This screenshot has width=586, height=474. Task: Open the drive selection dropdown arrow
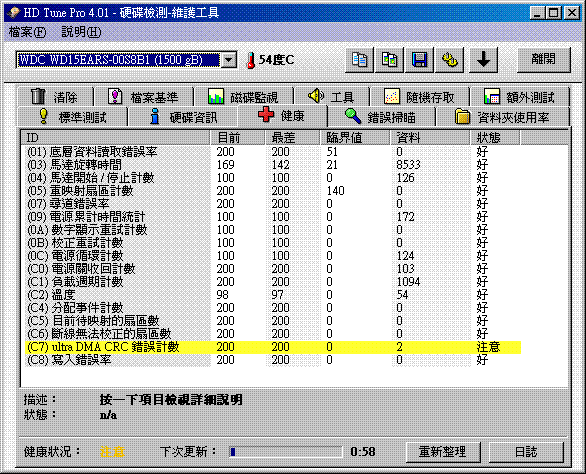pyautogui.click(x=229, y=60)
